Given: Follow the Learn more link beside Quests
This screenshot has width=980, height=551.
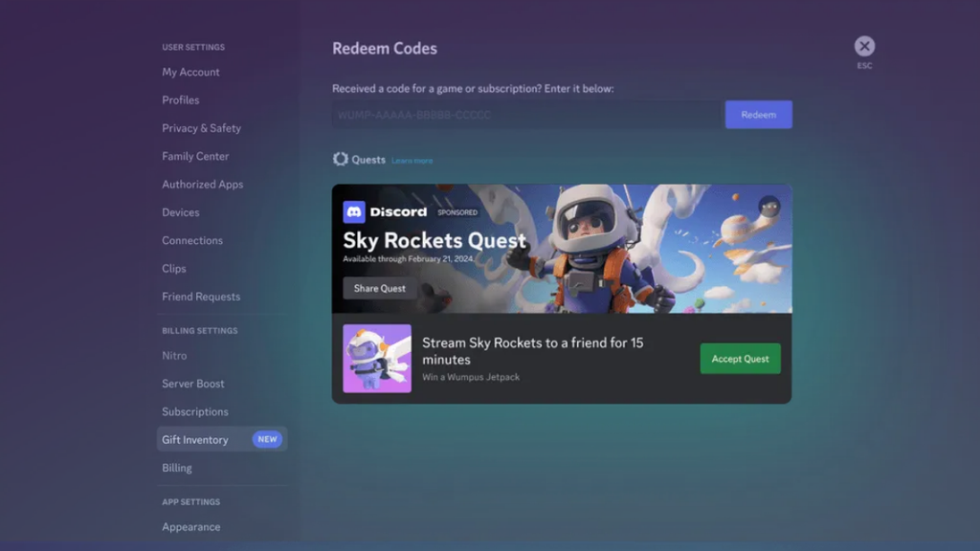Looking at the screenshot, I should (x=412, y=161).
